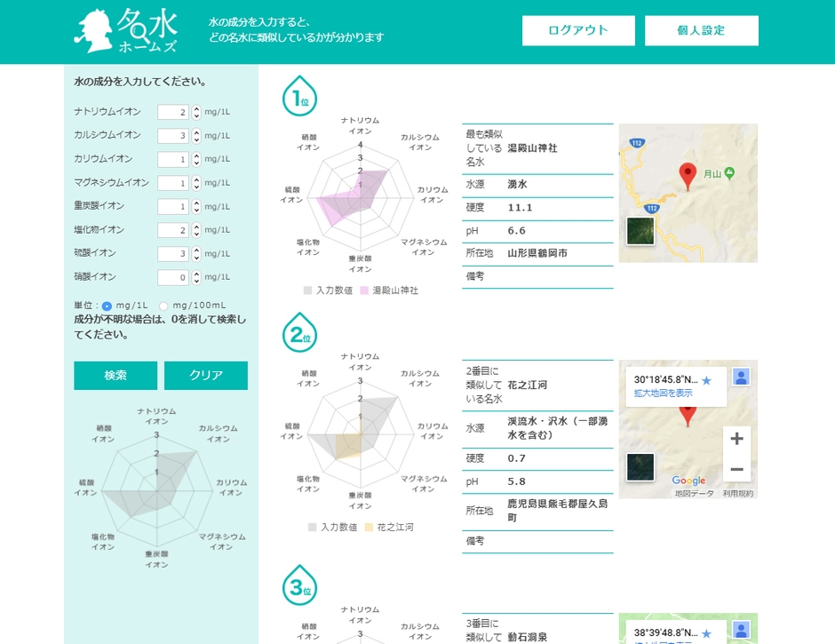
Task: Edit the 硝酸イオン input field
Action: pyautogui.click(x=175, y=276)
